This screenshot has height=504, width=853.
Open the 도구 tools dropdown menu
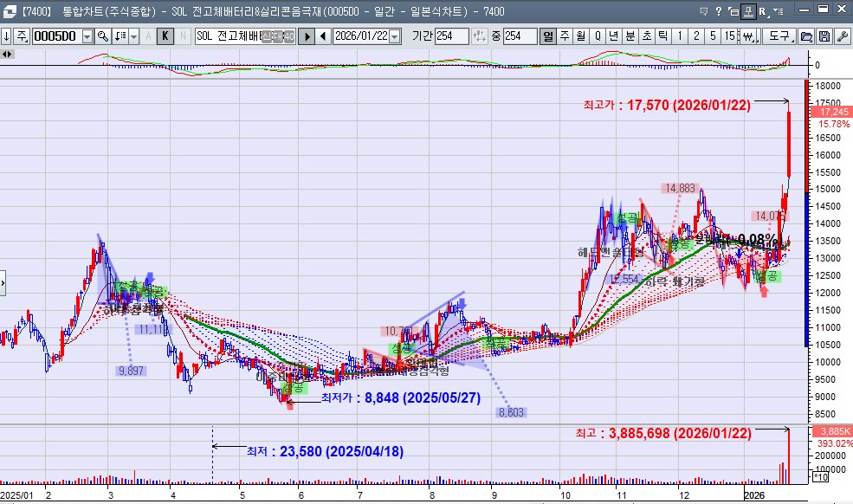point(779,36)
